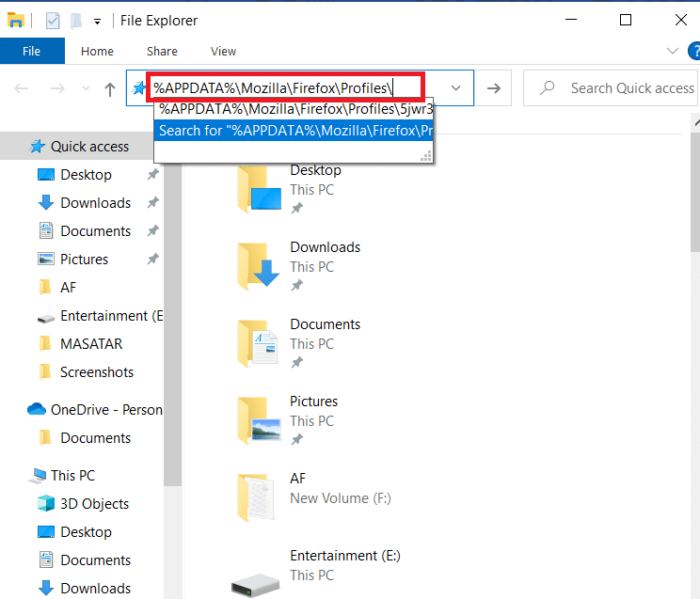Open the Customize Quick Access Toolbar dropdown
This screenshot has width=700, height=599.
97,21
